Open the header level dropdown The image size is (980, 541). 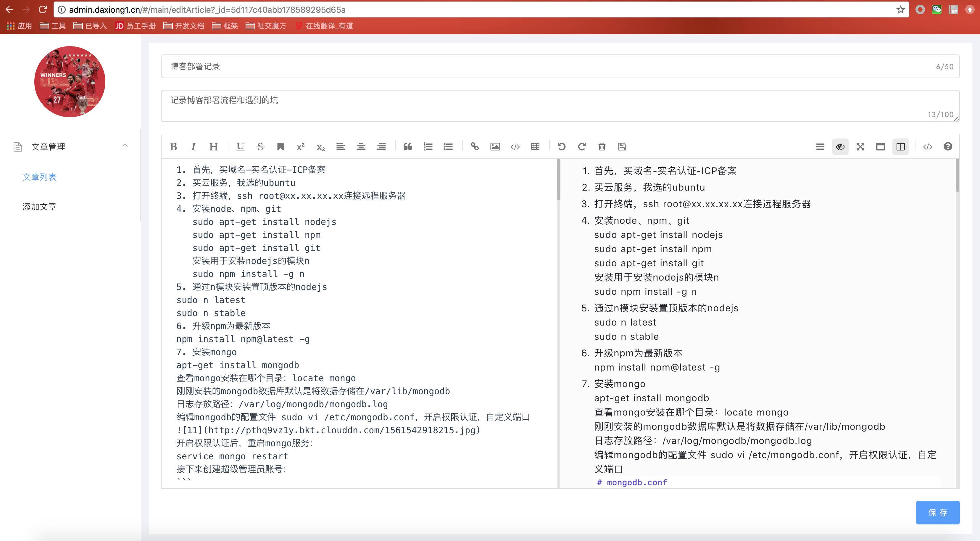pyautogui.click(x=213, y=146)
